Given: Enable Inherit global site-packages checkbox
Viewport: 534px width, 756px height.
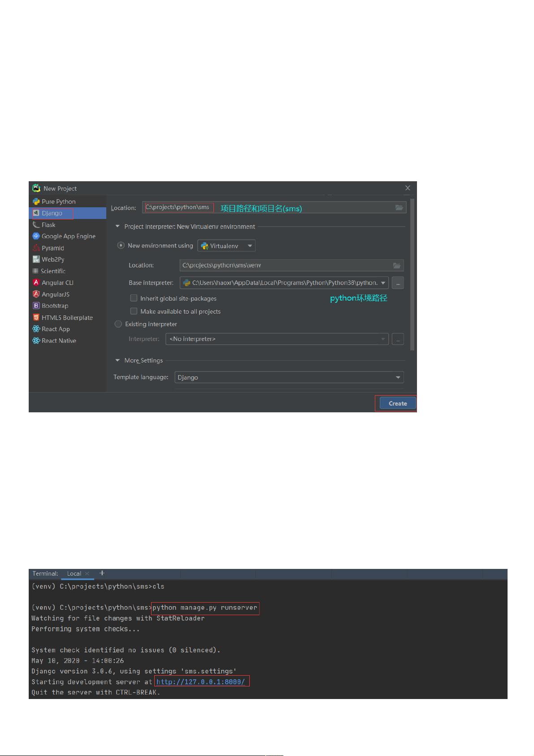Looking at the screenshot, I should pos(134,298).
